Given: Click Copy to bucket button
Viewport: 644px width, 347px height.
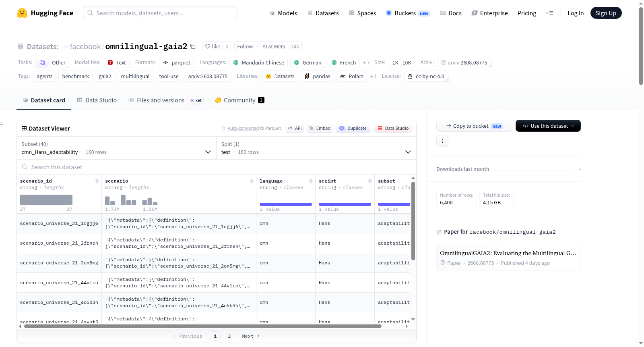Looking at the screenshot, I should click(x=474, y=126).
